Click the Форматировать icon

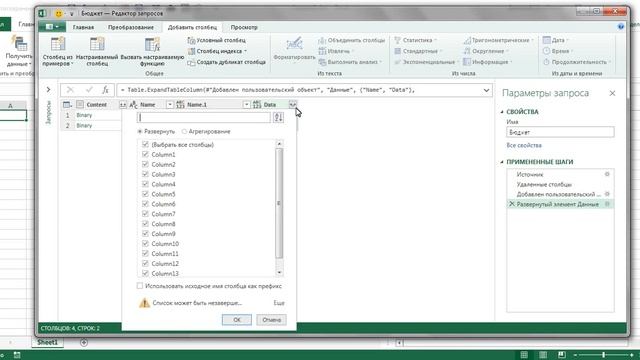294,44
